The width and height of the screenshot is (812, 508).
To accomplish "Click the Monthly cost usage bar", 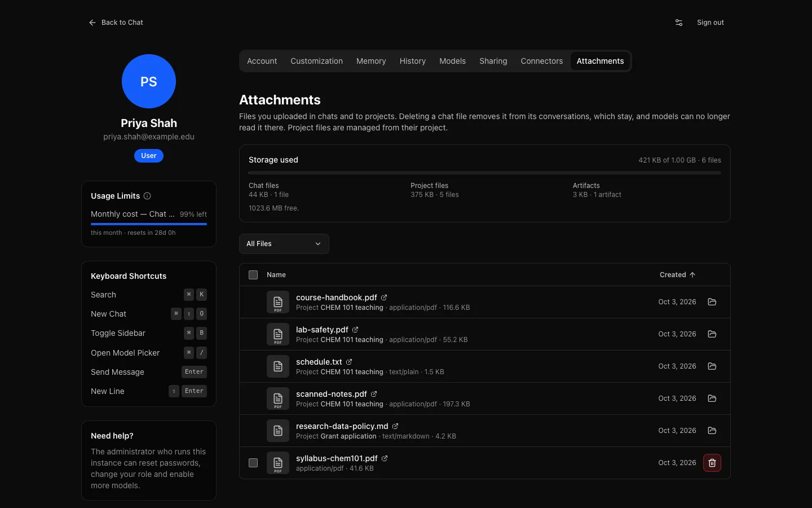I will click(149, 224).
